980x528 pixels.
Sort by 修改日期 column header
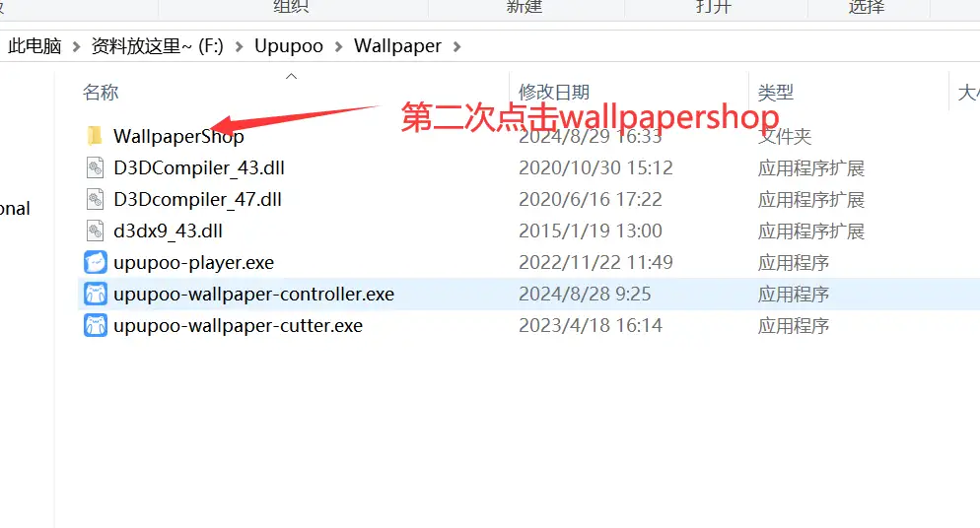pyautogui.click(x=554, y=93)
